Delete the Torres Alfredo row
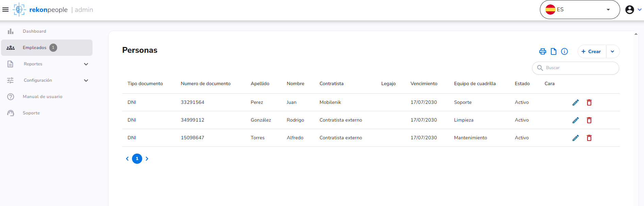This screenshot has height=206, width=644. pos(589,138)
